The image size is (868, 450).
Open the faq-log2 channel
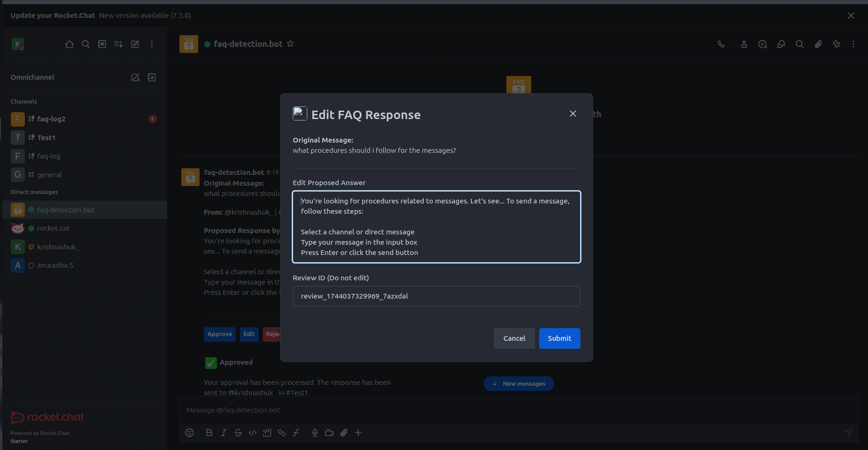tap(84, 119)
